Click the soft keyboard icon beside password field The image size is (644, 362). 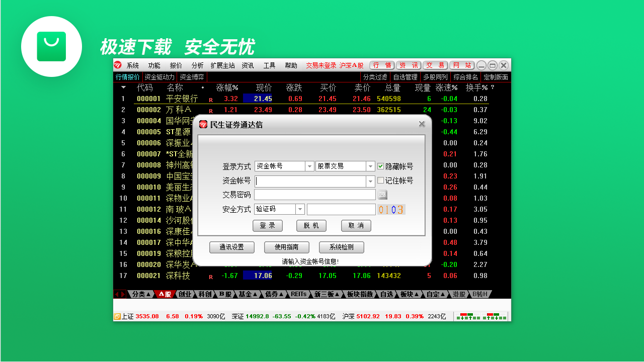tap(383, 195)
